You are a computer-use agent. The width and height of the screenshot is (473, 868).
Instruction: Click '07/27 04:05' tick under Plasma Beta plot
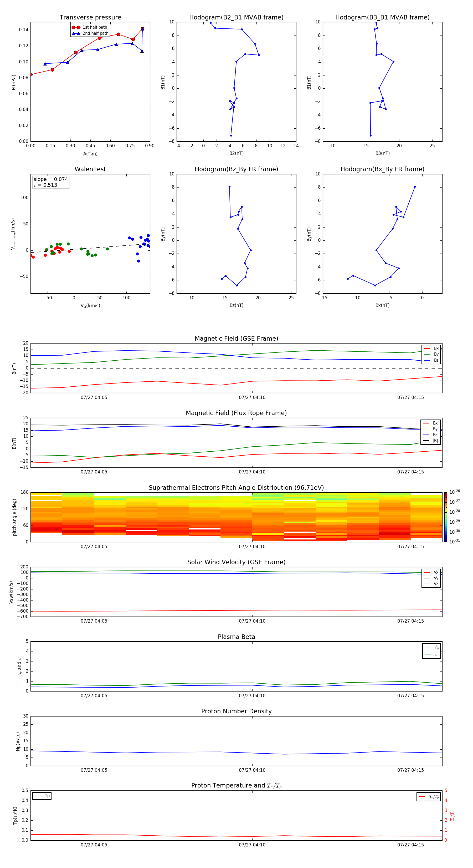click(94, 696)
